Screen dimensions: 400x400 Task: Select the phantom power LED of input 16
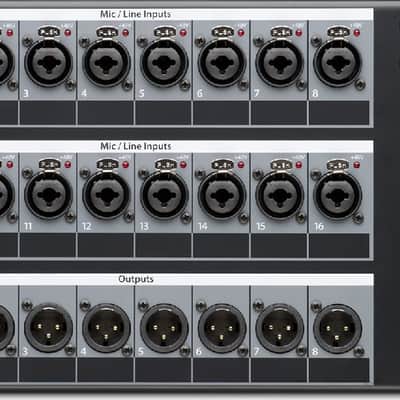point(357,165)
